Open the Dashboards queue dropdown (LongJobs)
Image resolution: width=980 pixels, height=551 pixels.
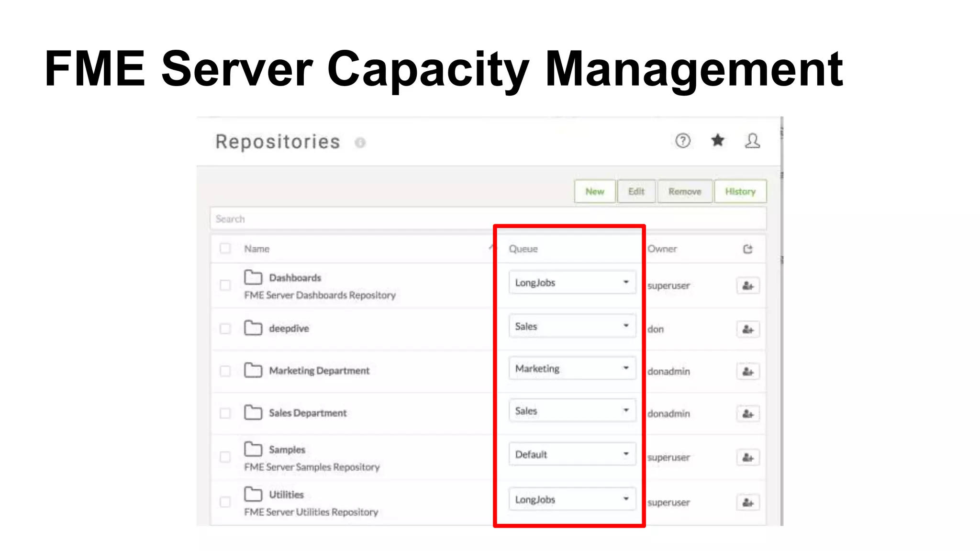point(572,282)
